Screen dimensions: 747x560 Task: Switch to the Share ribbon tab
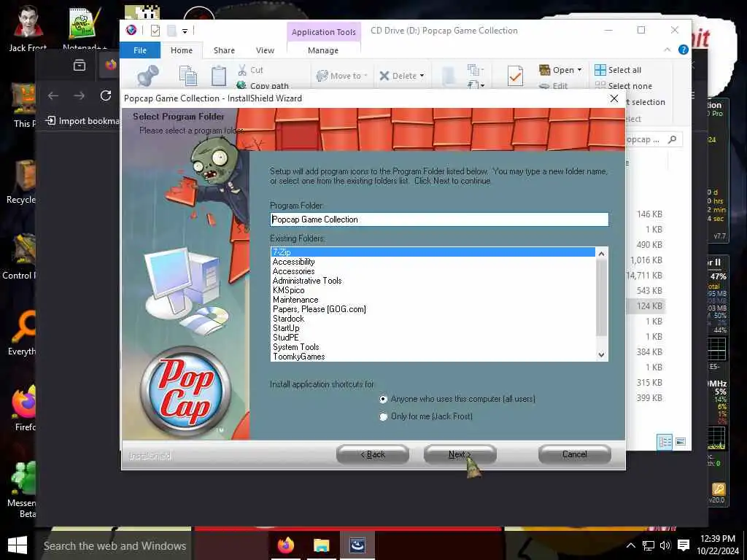pos(224,50)
